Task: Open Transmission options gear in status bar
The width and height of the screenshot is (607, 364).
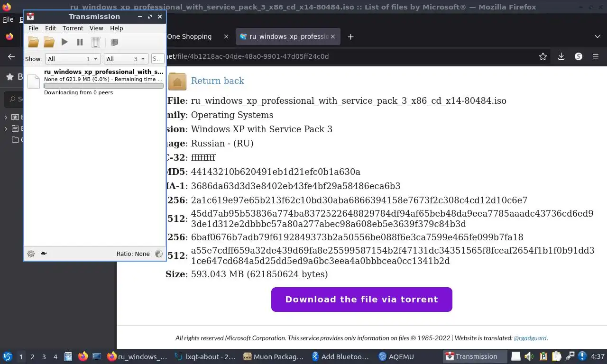Action: 31,254
